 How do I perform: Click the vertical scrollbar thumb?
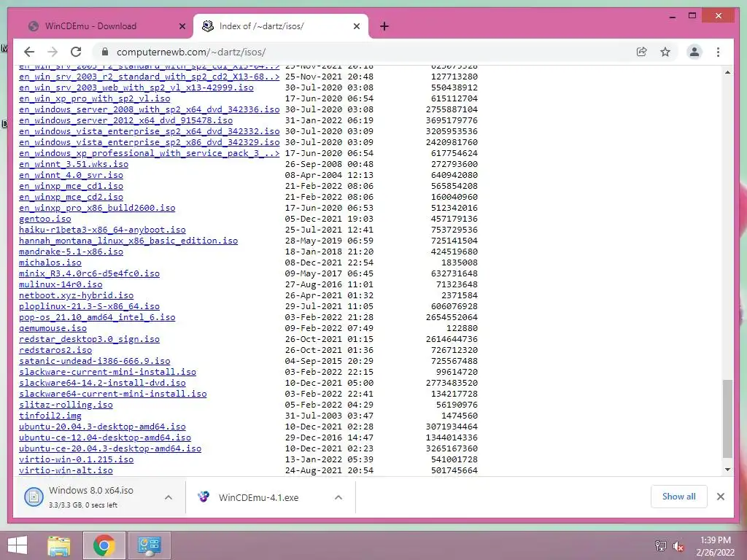(727, 419)
